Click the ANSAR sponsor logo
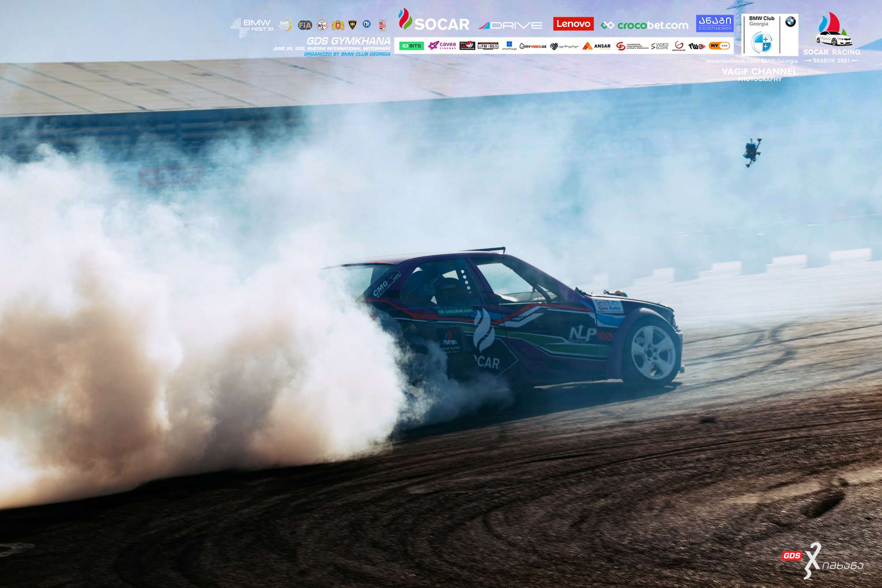This screenshot has width=882, height=588. point(597,46)
